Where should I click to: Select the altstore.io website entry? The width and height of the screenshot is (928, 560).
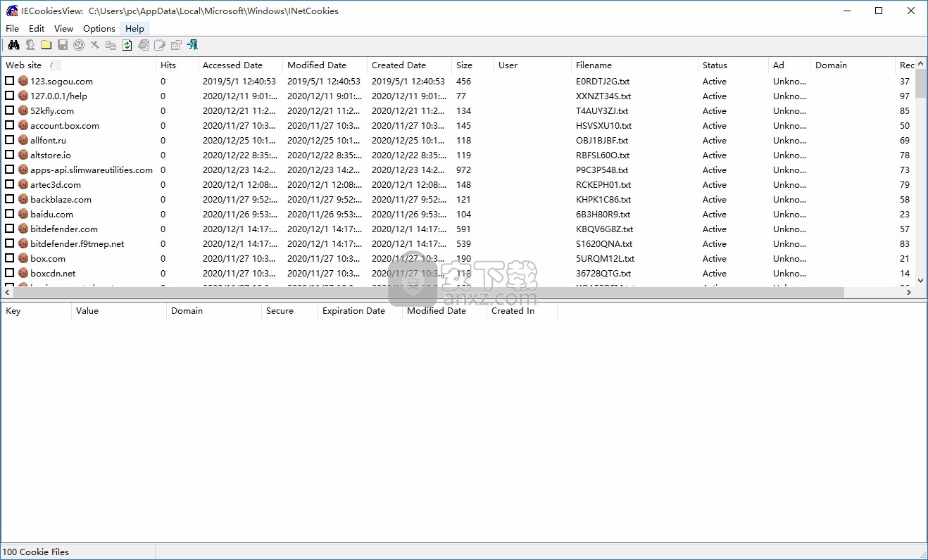point(51,155)
